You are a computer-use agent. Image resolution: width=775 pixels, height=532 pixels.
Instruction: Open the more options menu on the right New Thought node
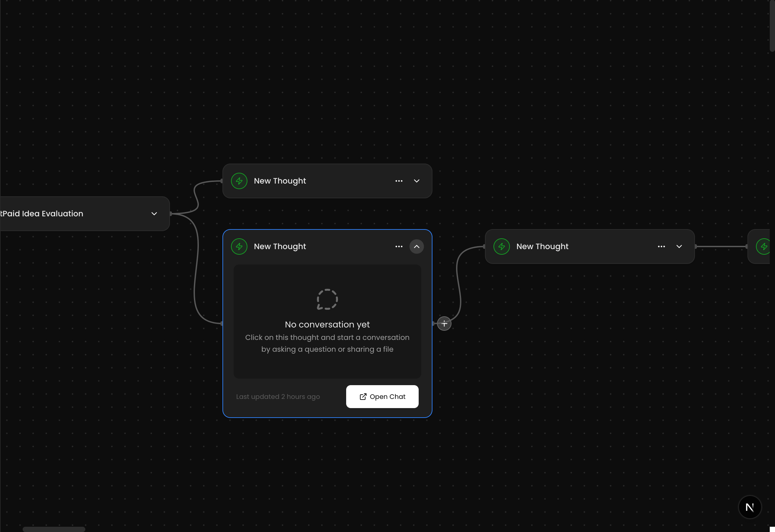point(661,246)
